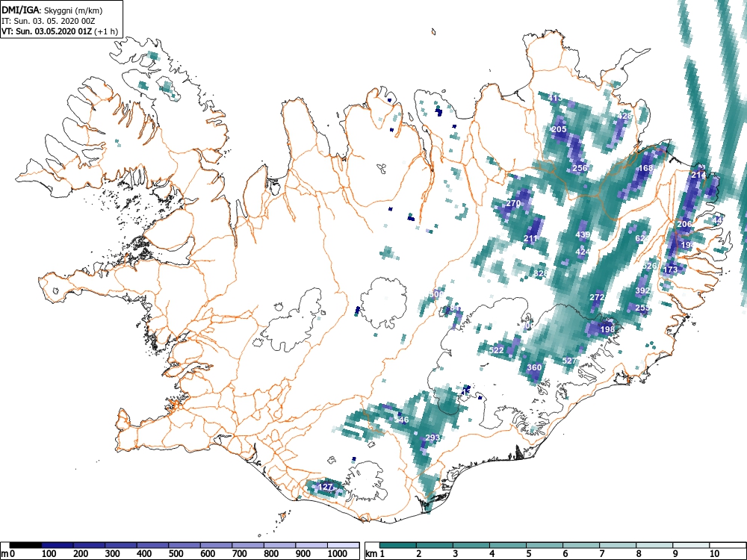Click the '392' visibility value on the map
This screenshot has height=560, width=747.
[642, 290]
